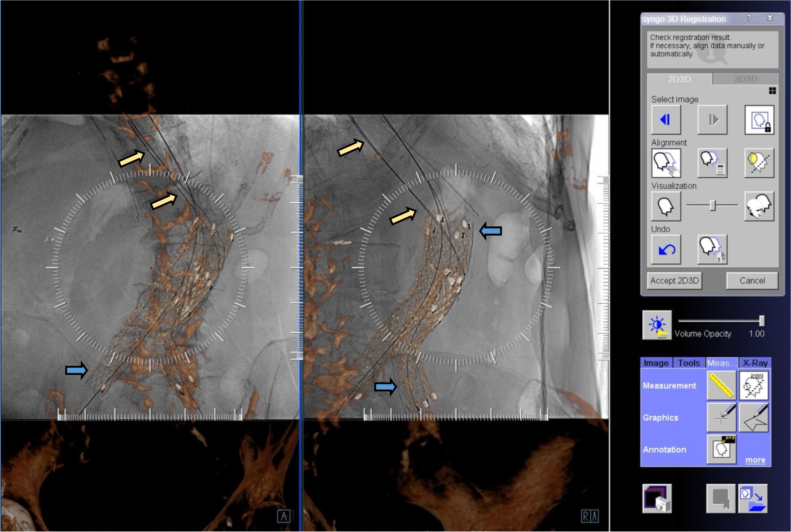Viewport: 791px width, 532px height.
Task: Select the manual alignment hand tool
Action: 665,163
